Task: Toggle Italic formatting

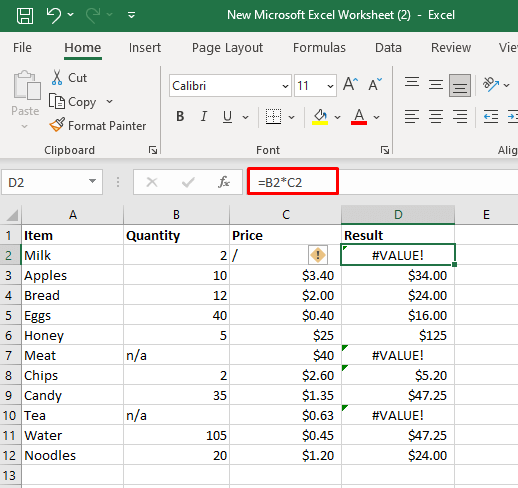Action: 204,117
